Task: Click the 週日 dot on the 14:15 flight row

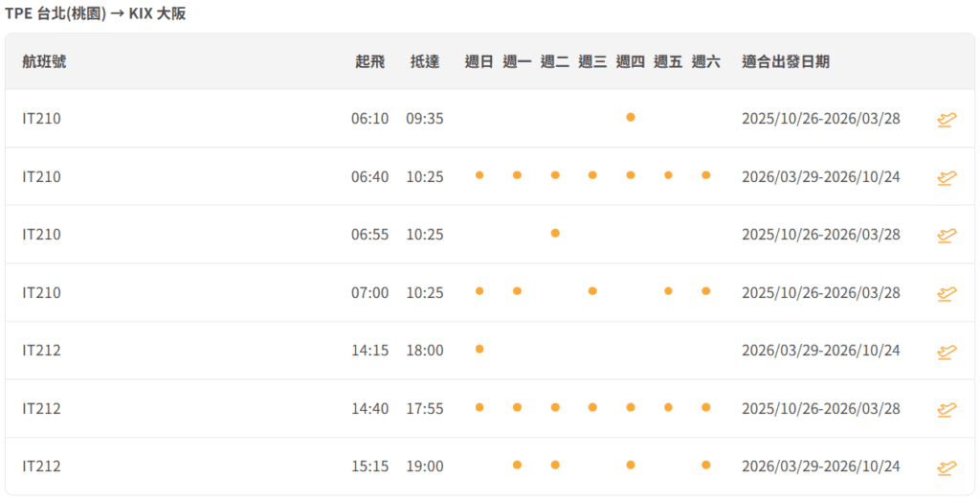Action: pos(479,349)
